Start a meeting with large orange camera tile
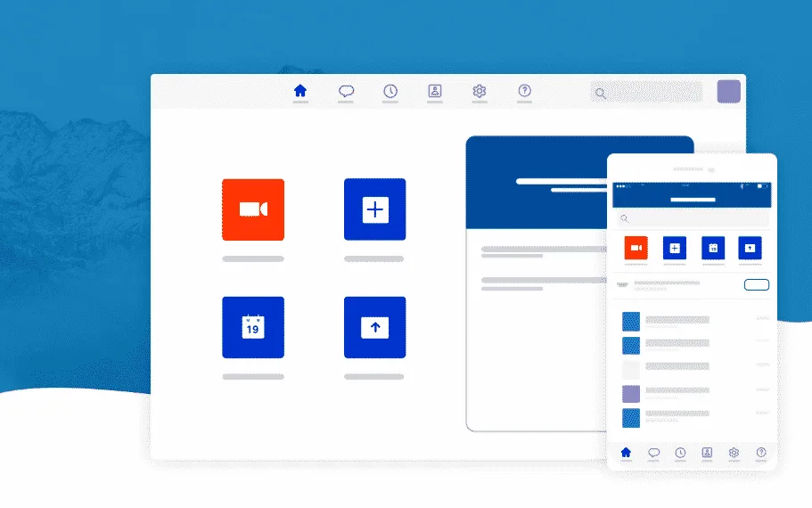The width and height of the screenshot is (812, 508). pyautogui.click(x=253, y=209)
